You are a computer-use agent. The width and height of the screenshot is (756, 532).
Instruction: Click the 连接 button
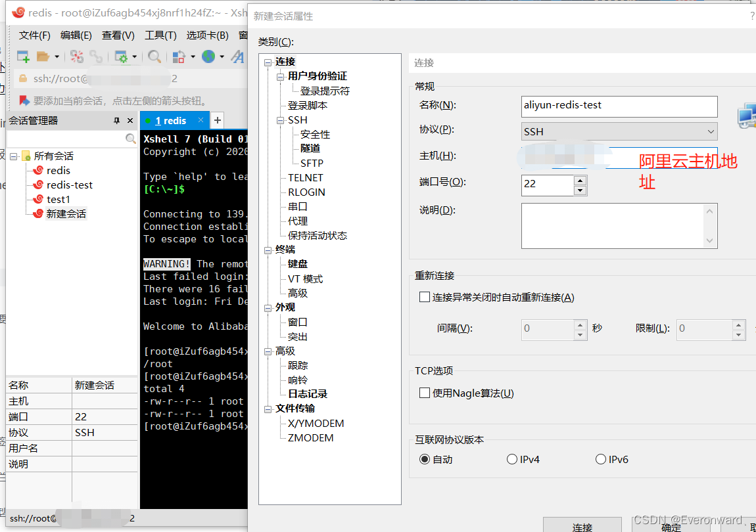(x=582, y=527)
